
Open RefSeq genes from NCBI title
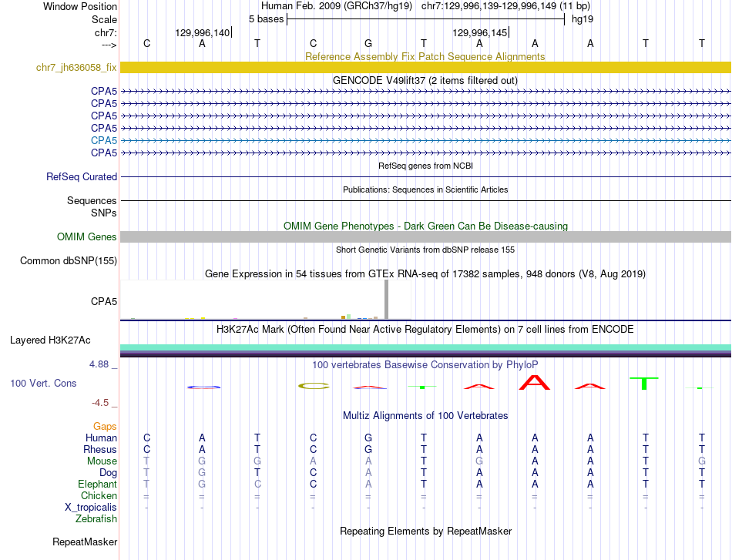425,166
